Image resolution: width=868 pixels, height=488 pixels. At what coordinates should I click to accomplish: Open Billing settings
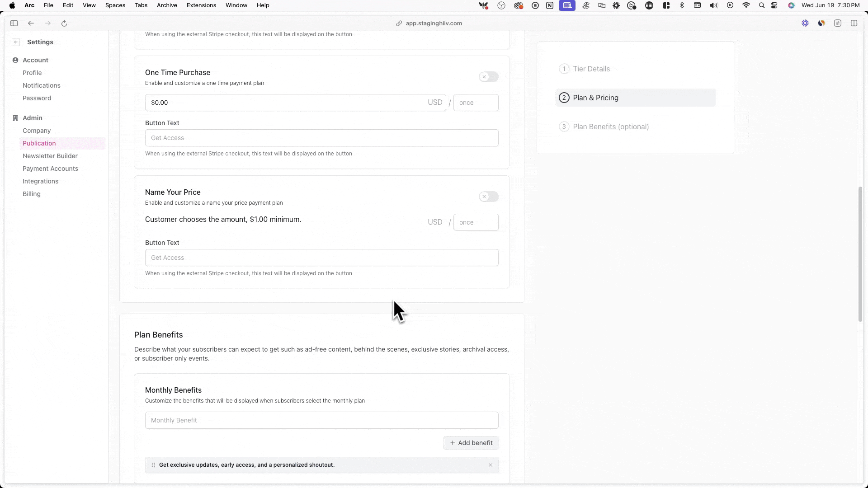tap(32, 194)
